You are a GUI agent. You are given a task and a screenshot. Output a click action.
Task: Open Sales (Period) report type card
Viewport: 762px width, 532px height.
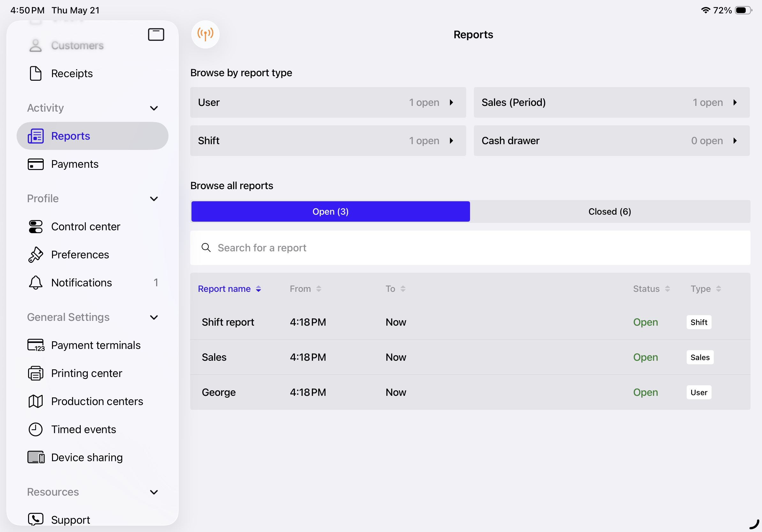coord(612,102)
